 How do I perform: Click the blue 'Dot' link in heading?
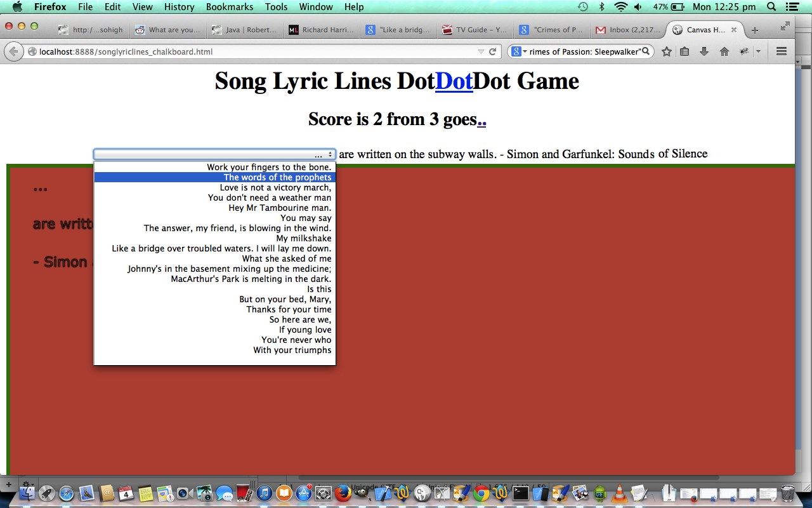point(454,81)
